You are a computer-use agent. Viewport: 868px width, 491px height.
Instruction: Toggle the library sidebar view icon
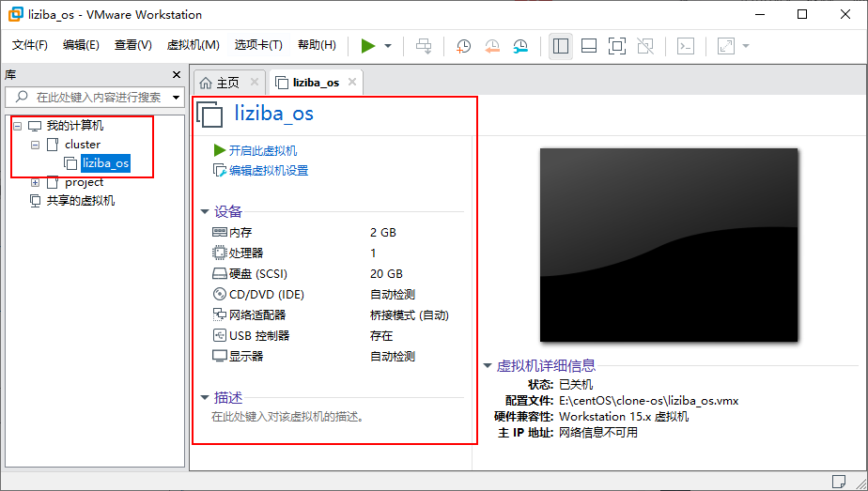point(561,46)
